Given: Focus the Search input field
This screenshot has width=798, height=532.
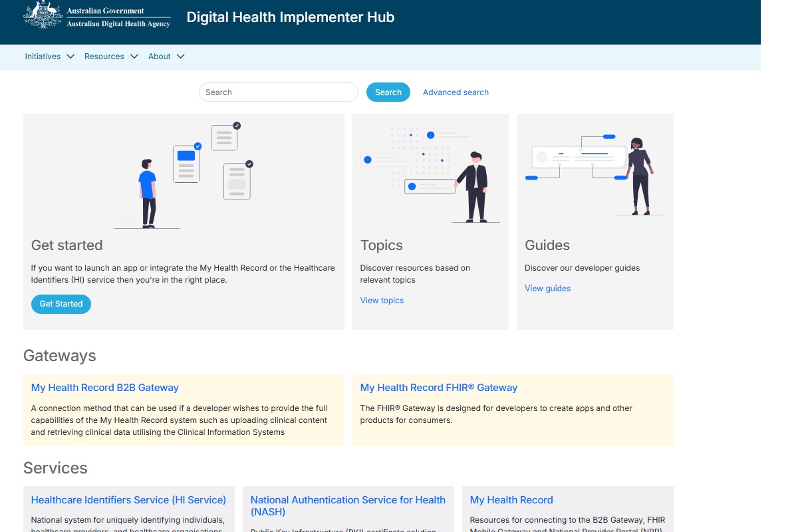Looking at the screenshot, I should [279, 92].
